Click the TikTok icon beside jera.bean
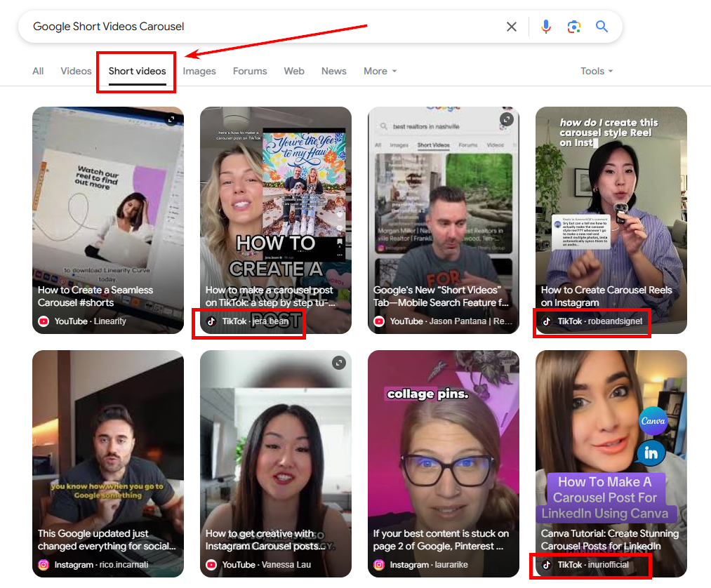 pos(211,321)
